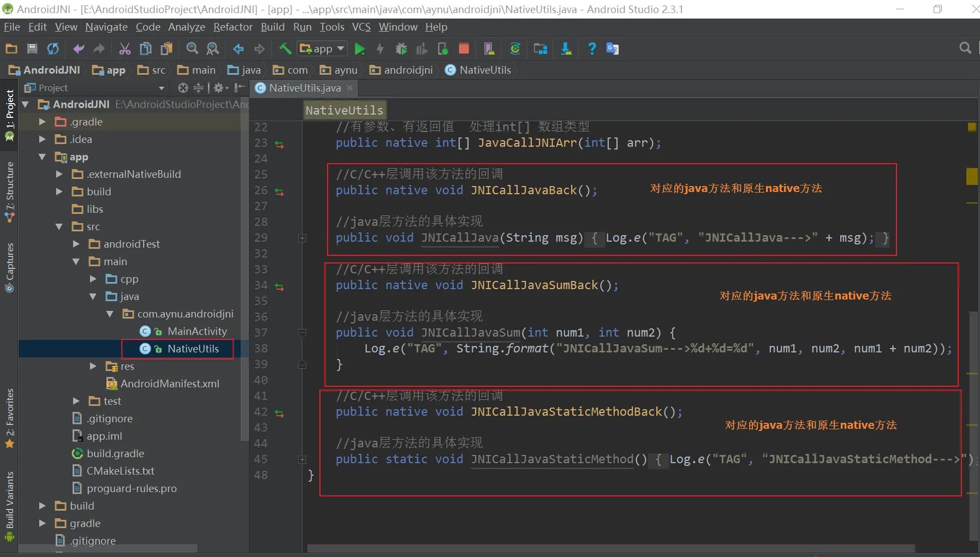Click the Help question mark icon

coord(592,49)
